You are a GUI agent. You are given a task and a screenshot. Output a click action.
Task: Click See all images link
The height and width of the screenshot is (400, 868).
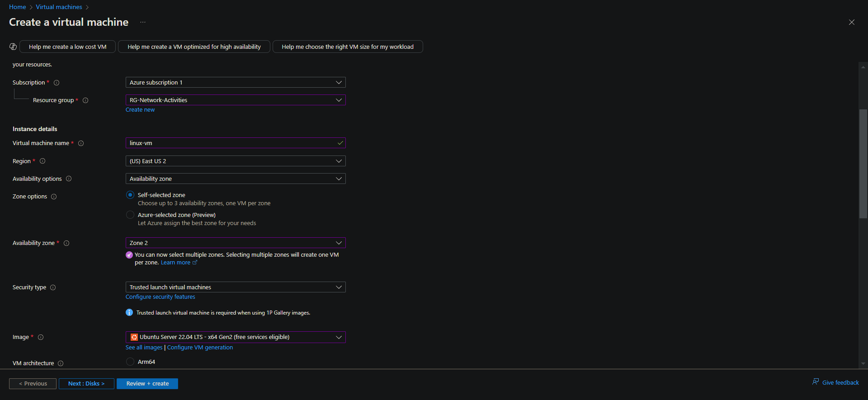point(144,348)
